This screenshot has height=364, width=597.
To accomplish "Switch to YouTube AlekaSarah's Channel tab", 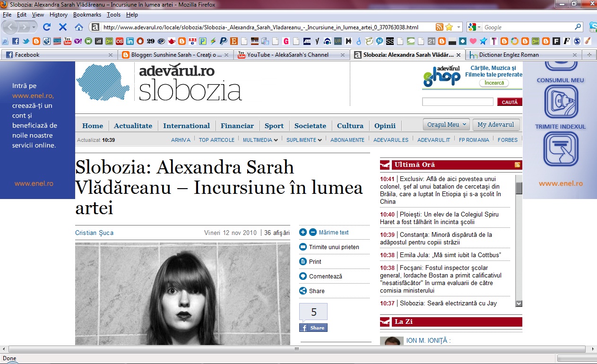I will click(x=292, y=55).
